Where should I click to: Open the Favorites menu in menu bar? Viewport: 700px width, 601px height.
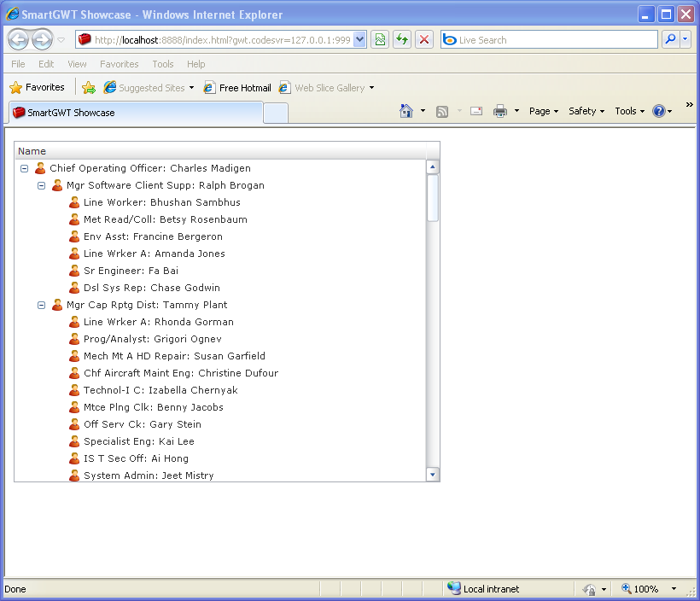point(120,64)
